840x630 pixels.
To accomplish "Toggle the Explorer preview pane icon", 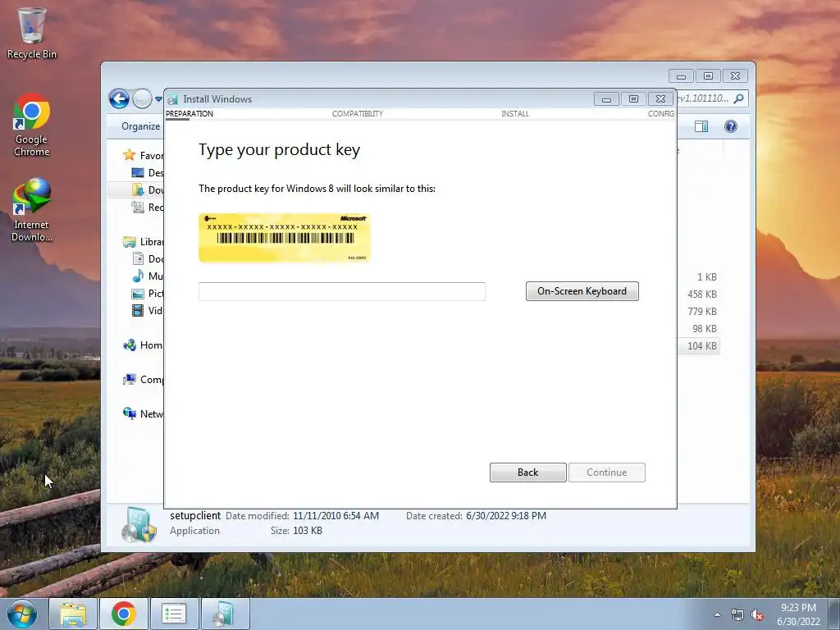I will click(x=701, y=126).
